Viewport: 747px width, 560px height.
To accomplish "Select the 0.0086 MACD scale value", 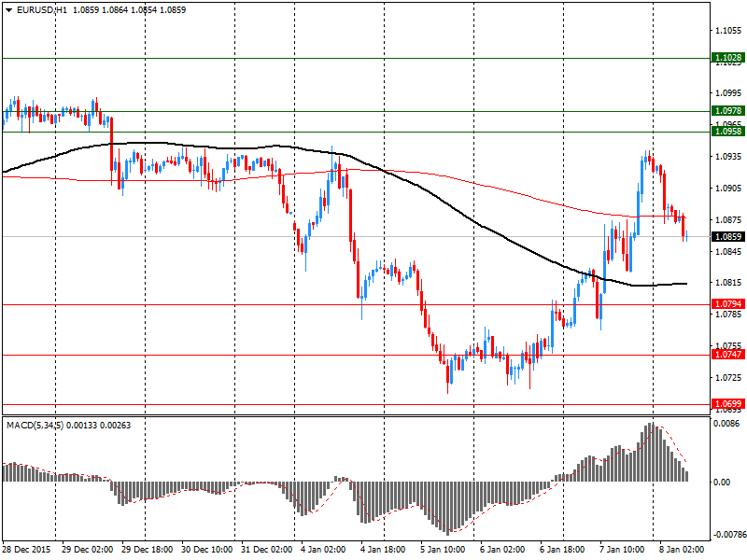I will 726,424.
